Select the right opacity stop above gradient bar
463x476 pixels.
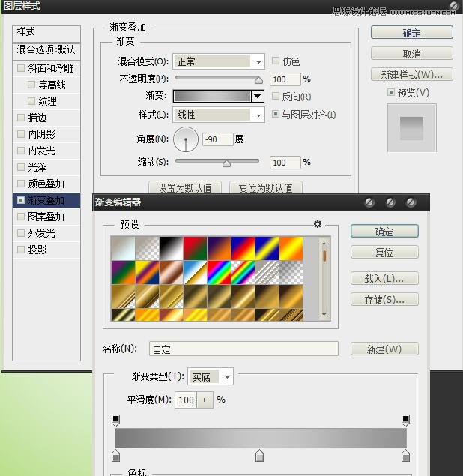point(405,420)
